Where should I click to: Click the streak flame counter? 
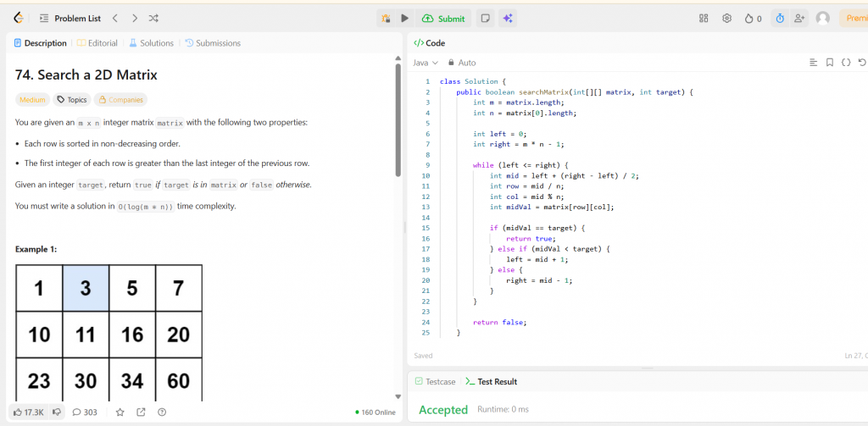pos(753,19)
